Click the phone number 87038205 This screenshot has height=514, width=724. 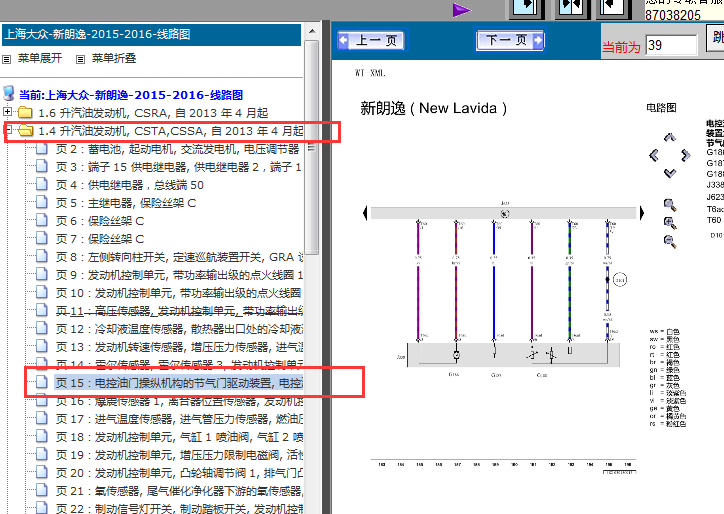tap(673, 15)
